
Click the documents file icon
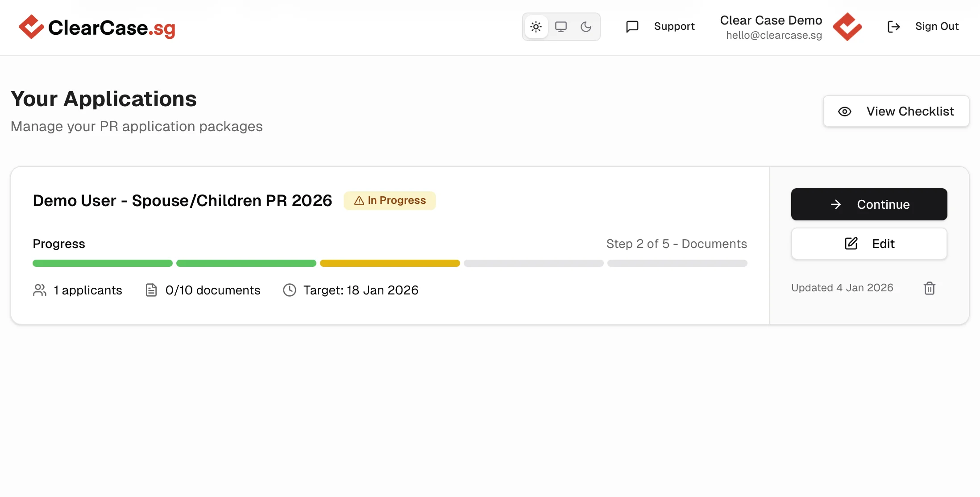click(151, 290)
